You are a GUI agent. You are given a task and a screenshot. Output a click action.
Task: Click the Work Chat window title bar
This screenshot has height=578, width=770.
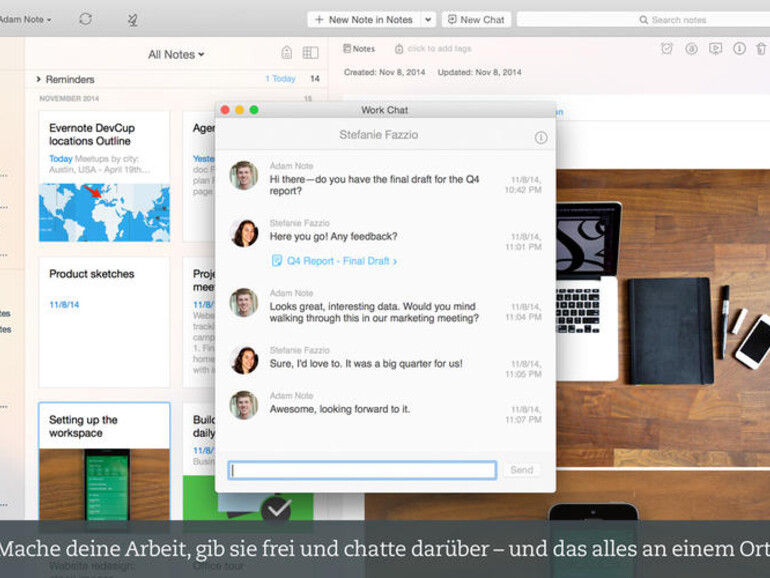[x=385, y=110]
